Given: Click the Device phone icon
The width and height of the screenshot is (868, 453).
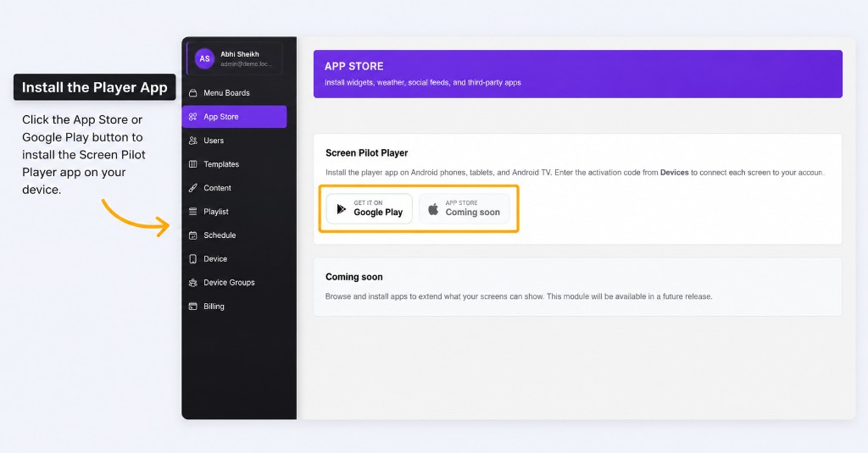Looking at the screenshot, I should (192, 259).
